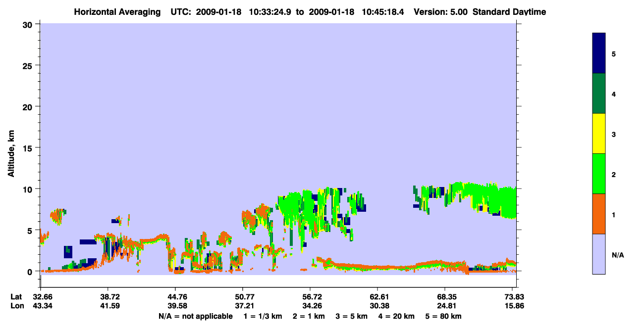This screenshot has width=644, height=330.
Task: Click the end time '10:45:18.4' in title
Action: (383, 12)
